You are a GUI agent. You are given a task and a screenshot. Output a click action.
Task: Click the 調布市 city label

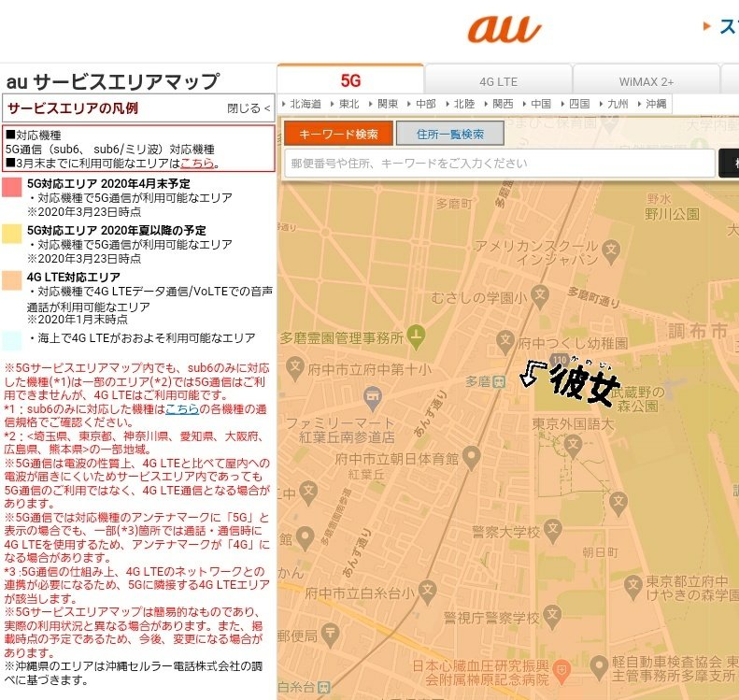point(698,331)
